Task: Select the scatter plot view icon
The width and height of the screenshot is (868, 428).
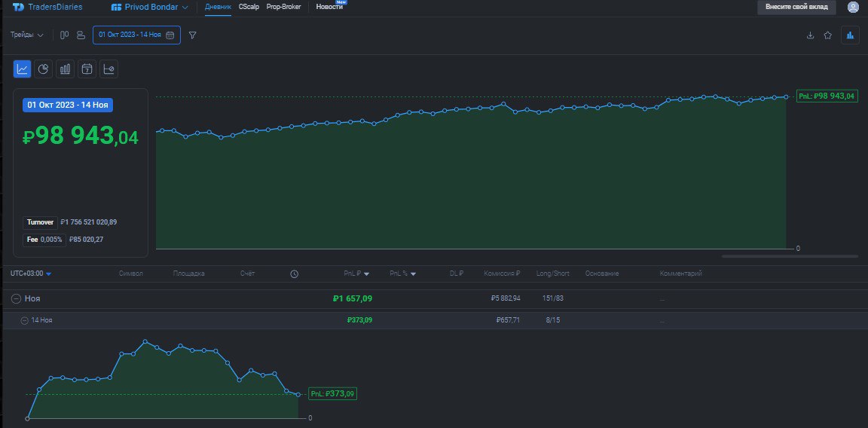Action: tap(108, 69)
